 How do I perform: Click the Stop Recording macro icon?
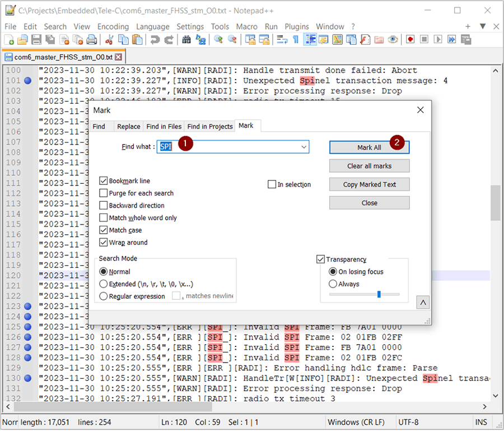(424, 40)
